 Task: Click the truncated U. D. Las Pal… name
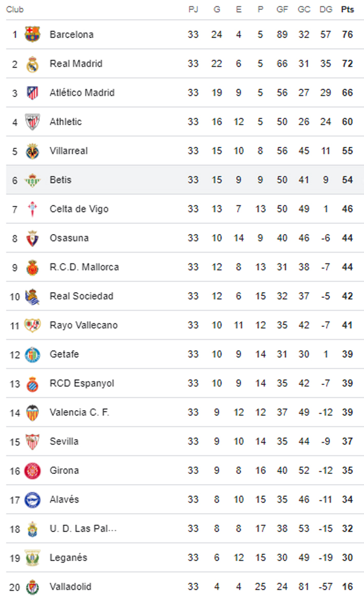tap(83, 528)
